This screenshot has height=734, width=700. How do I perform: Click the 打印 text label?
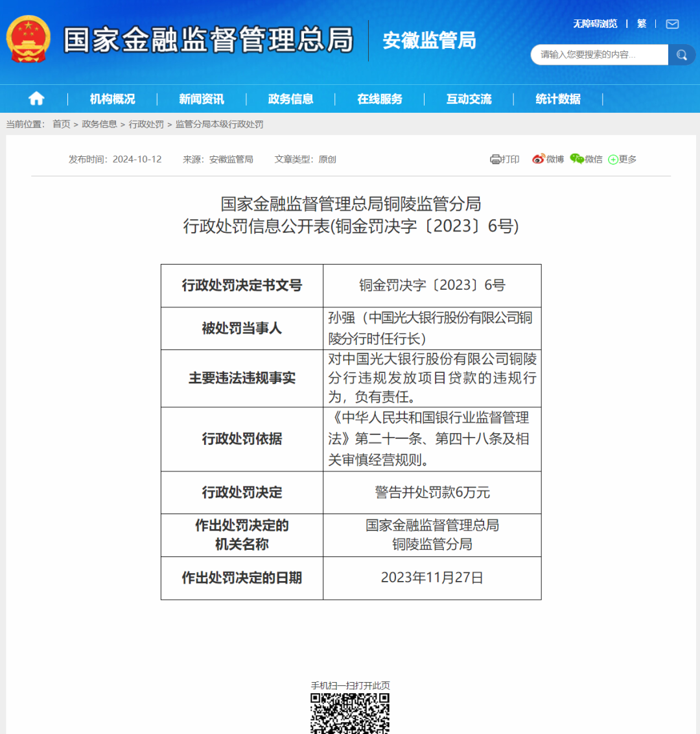[x=511, y=159]
